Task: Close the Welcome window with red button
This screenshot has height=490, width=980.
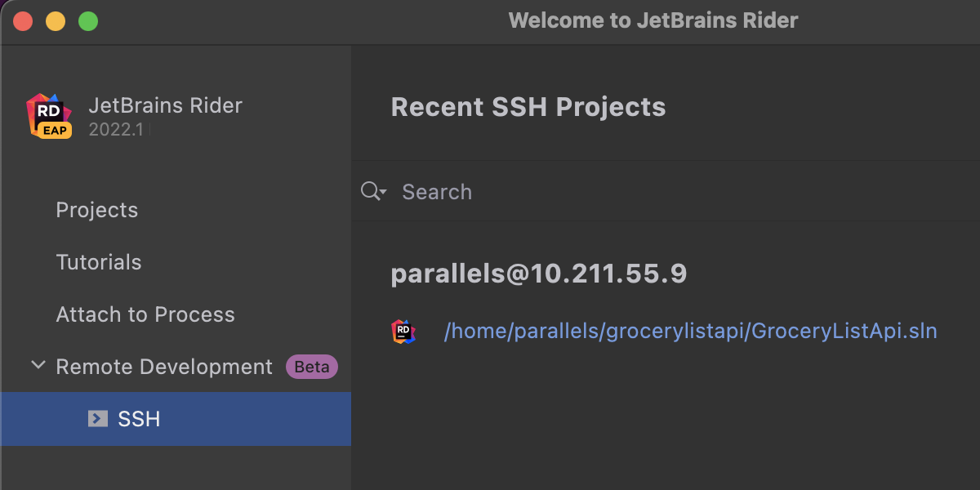Action: point(22,21)
